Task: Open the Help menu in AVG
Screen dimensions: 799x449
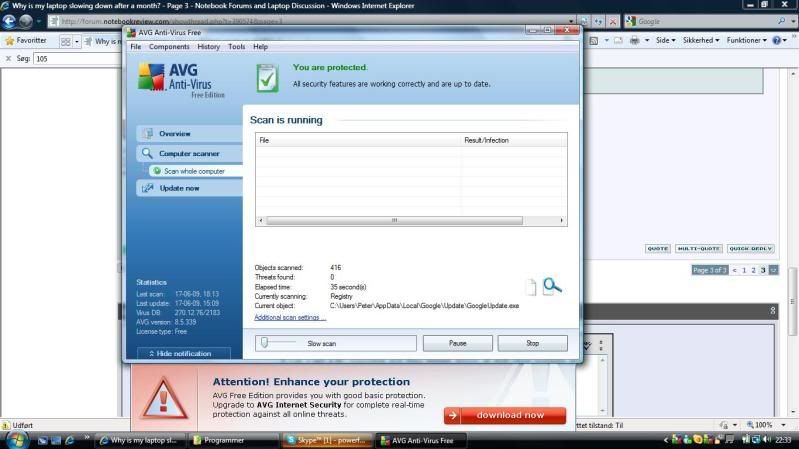Action: 260,46
